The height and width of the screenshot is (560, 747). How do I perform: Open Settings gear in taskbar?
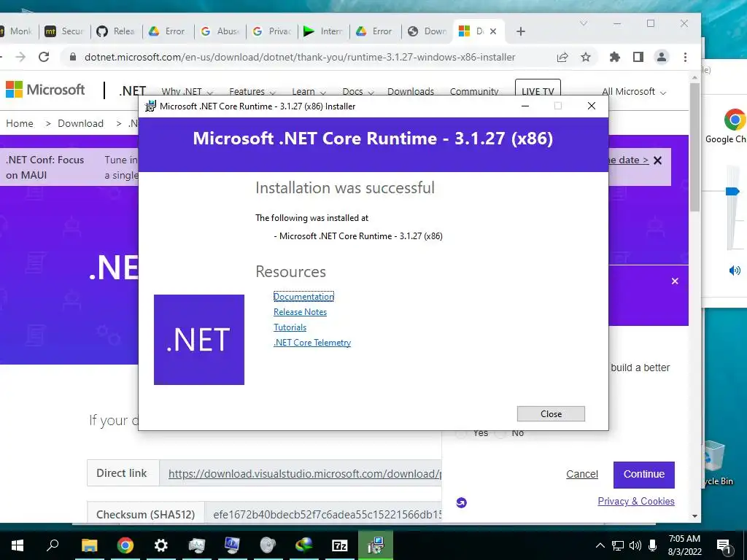161,545
